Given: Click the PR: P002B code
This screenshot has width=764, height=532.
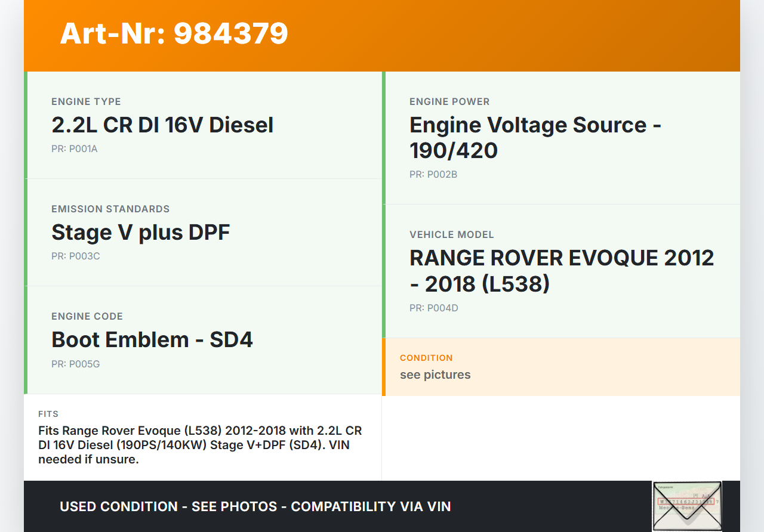Looking at the screenshot, I should click(433, 175).
